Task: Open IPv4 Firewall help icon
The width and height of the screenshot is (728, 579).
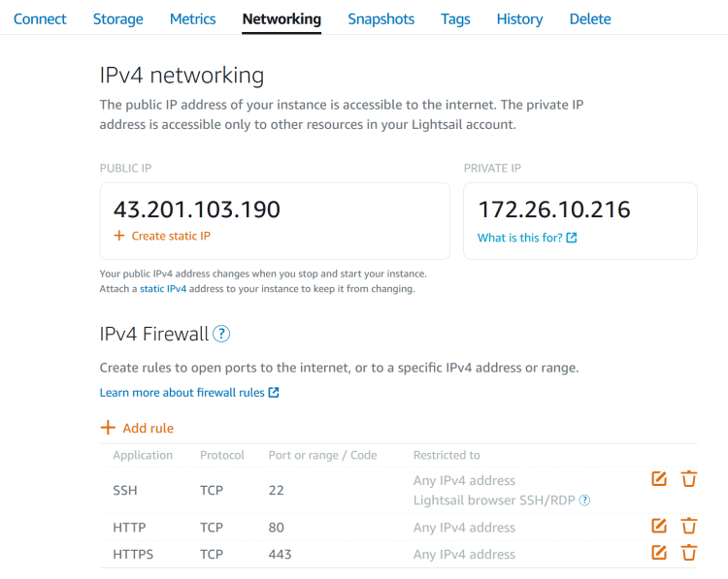Action: click(x=221, y=335)
